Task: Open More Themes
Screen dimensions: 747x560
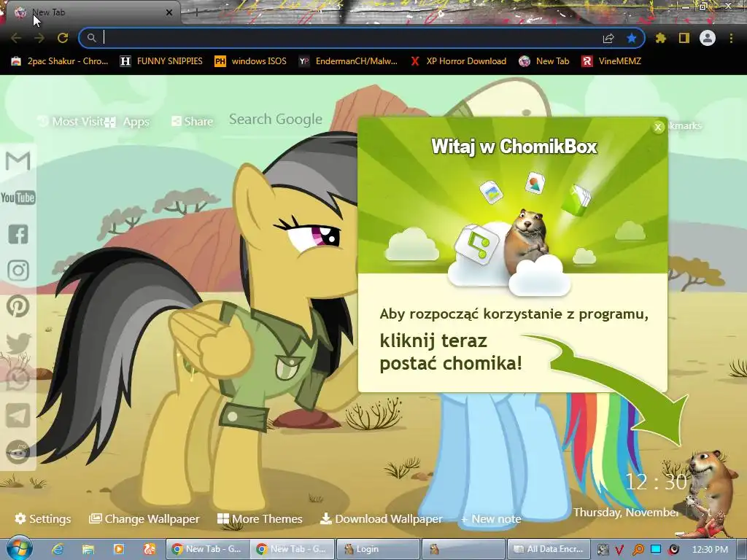Action: (260, 518)
